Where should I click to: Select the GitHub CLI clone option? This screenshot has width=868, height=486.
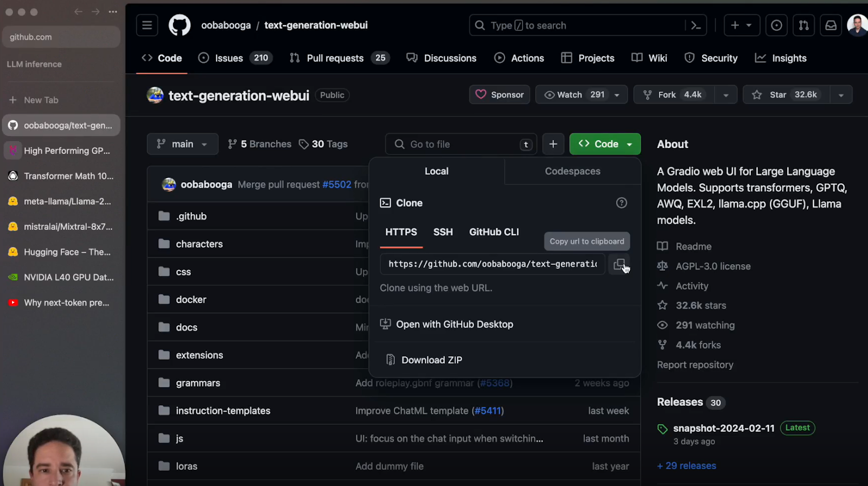494,232
